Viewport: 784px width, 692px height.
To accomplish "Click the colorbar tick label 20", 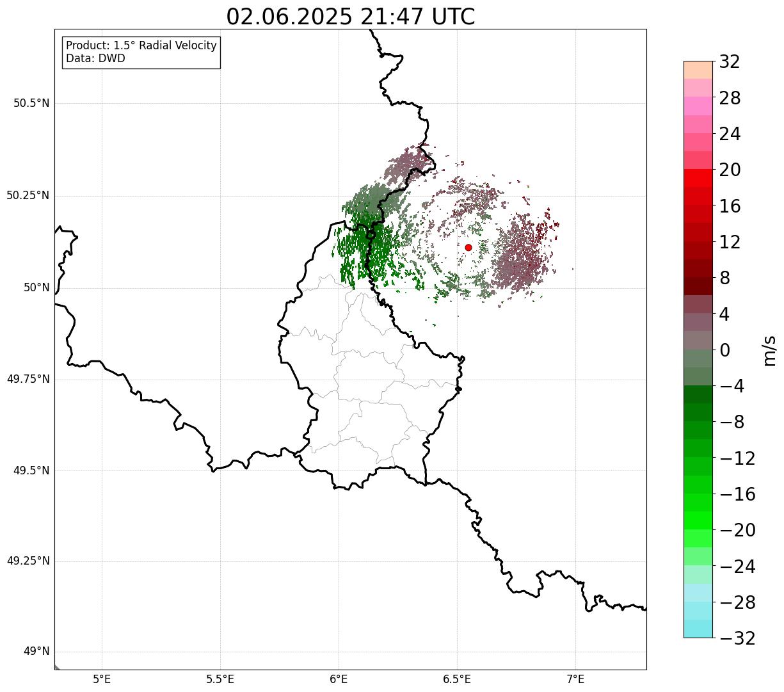I will coord(730,170).
